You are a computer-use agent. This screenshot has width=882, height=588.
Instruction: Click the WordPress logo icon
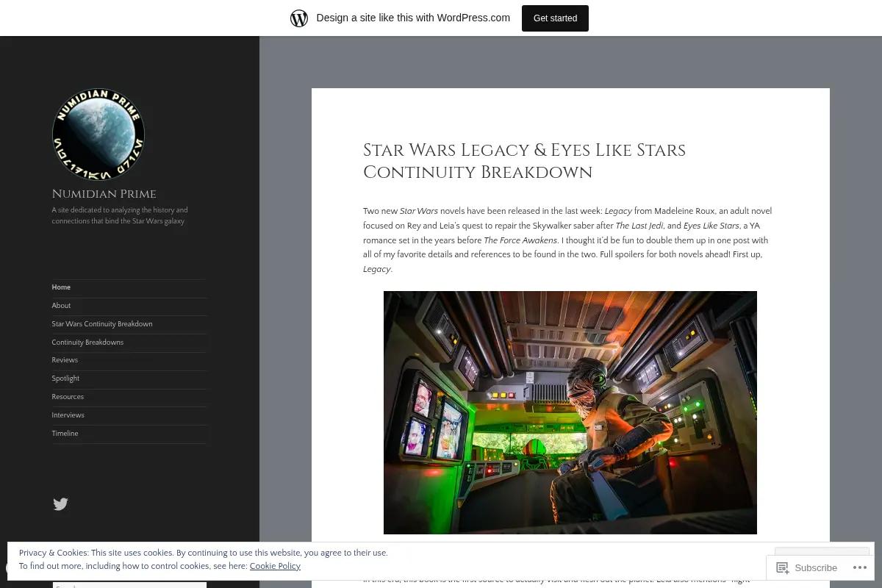pyautogui.click(x=299, y=18)
